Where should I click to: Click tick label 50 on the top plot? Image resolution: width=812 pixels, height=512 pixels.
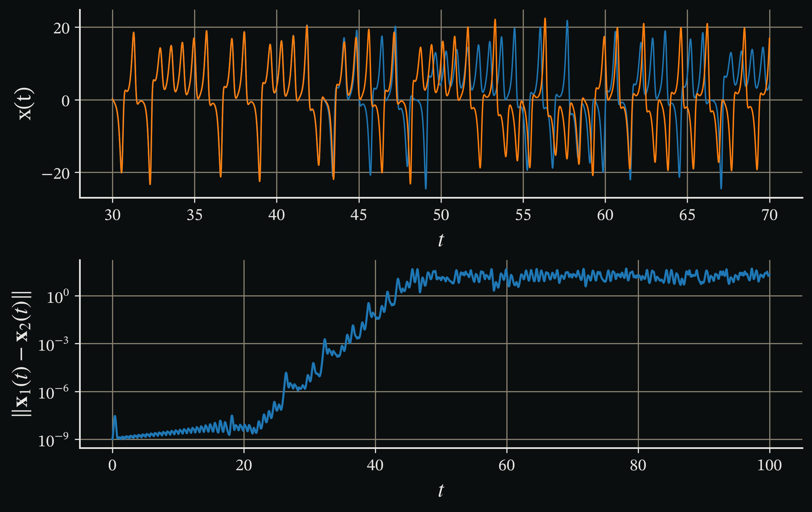coord(441,215)
